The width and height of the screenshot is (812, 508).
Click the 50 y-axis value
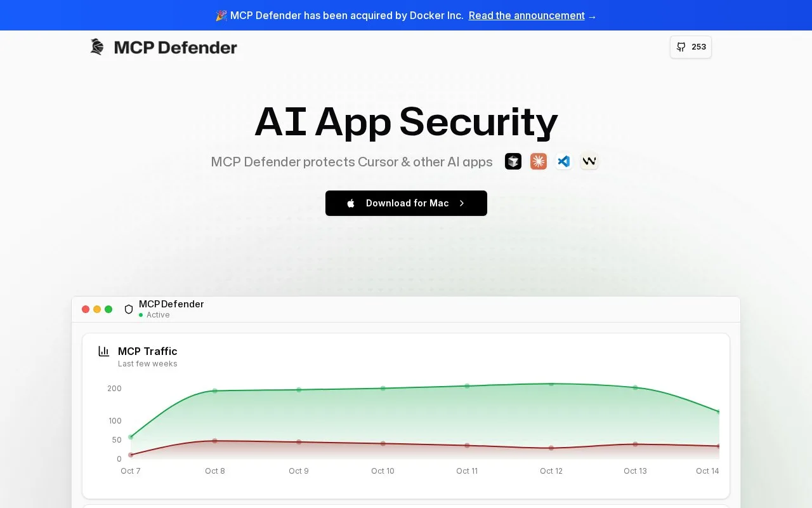coord(117,440)
